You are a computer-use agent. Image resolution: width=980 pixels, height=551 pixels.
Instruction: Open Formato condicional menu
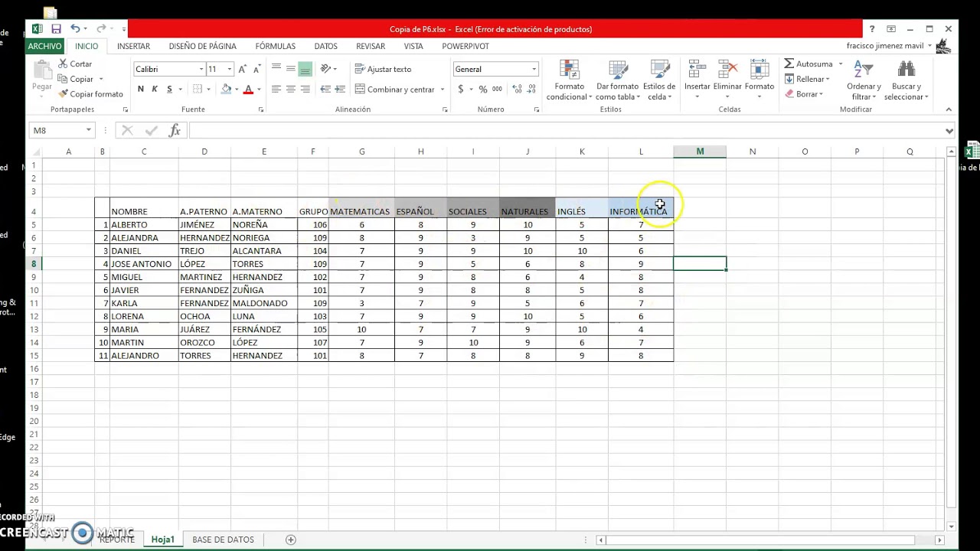(x=569, y=80)
